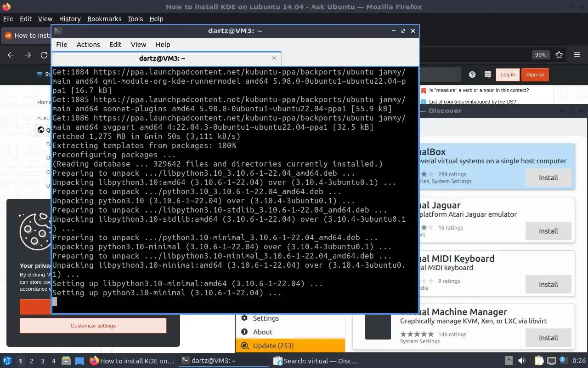This screenshot has height=368, width=588.
Task: Open "List of countries embargoed by the US?" link
Action: (x=472, y=102)
